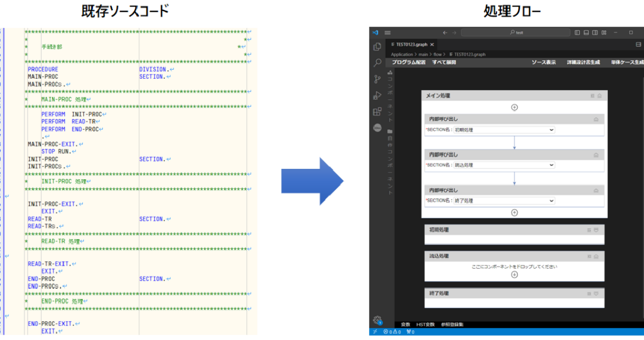Collapse the メイン処理 block
Image resolution: width=644 pixels, height=340 pixels.
tap(599, 96)
